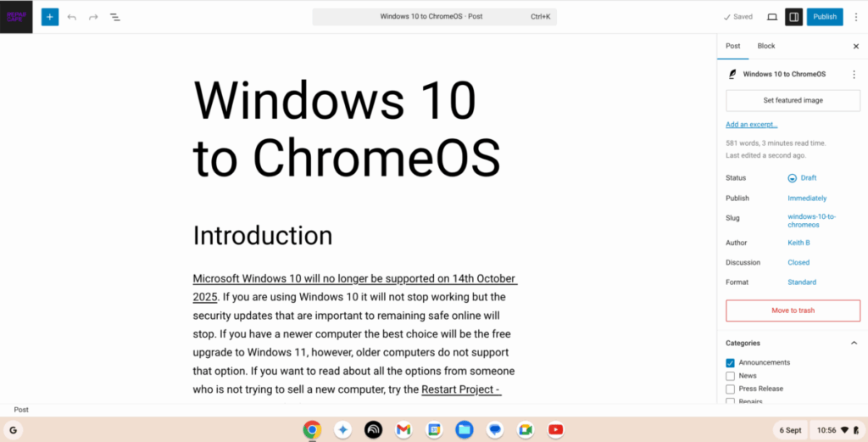Redo the last undone edit
The image size is (868, 442).
pos(93,17)
